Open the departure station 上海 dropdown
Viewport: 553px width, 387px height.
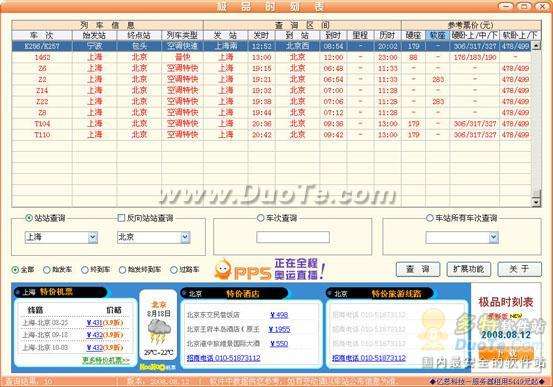93,237
